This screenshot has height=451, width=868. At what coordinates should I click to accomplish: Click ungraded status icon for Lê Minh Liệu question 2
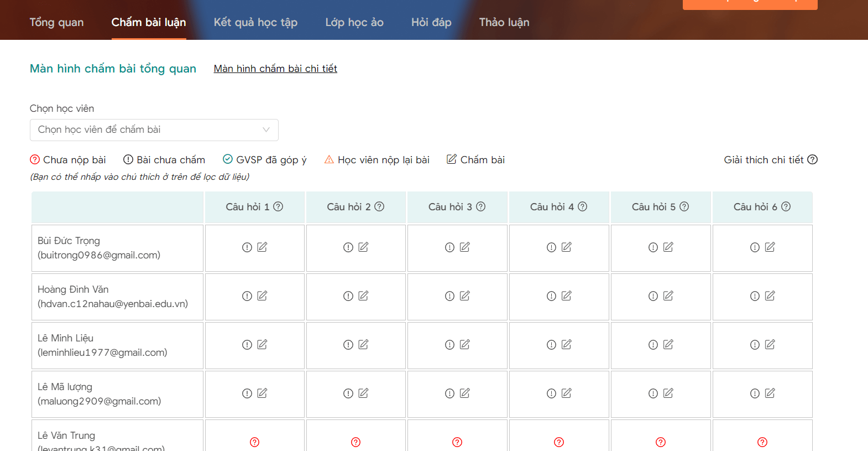coord(348,345)
